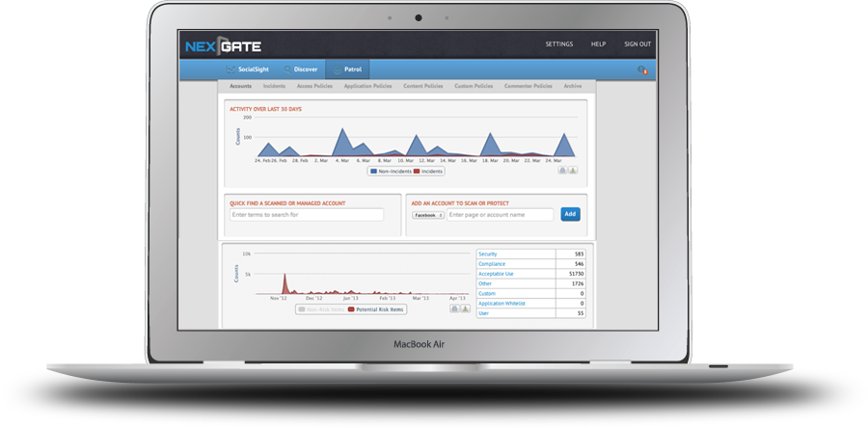868x428 pixels.
Task: Switch to the Incidents tab
Action: (x=275, y=86)
